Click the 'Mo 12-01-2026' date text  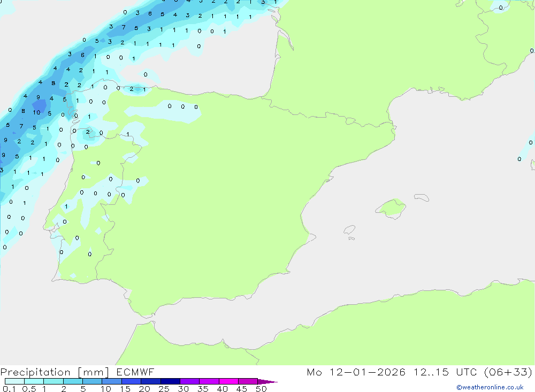(x=356, y=372)
